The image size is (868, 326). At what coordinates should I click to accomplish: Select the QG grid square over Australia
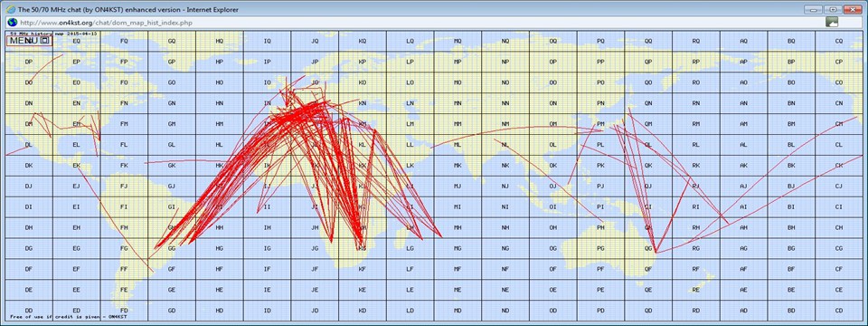click(648, 248)
